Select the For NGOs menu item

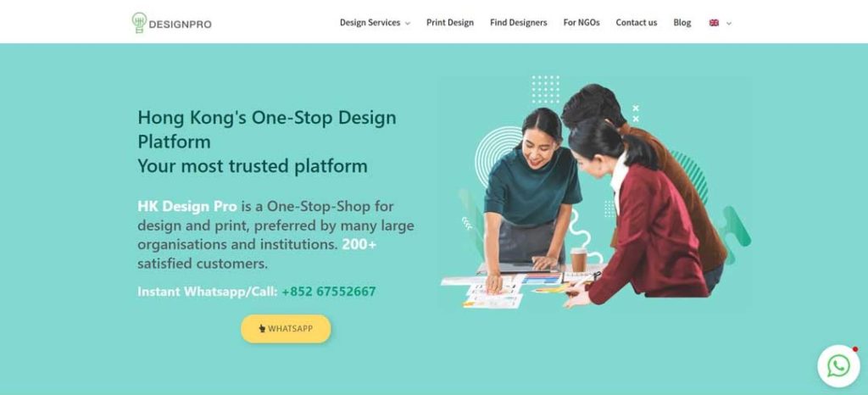[581, 23]
